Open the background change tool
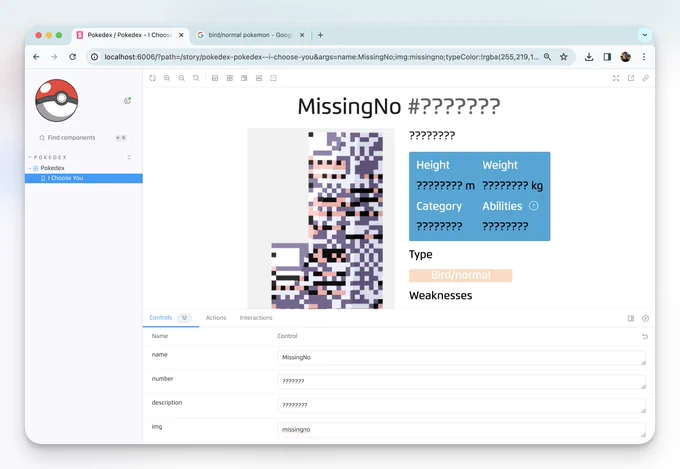680x469 pixels. tap(215, 78)
